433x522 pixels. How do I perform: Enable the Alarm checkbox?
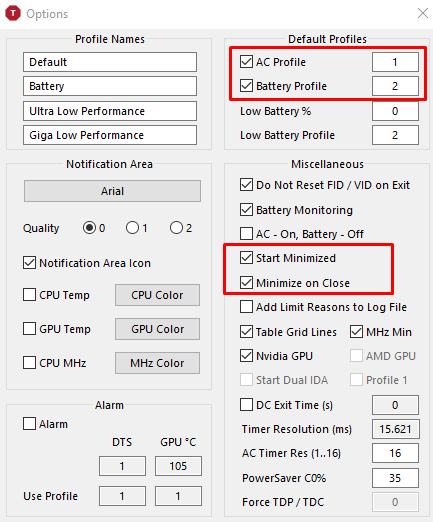tap(29, 424)
